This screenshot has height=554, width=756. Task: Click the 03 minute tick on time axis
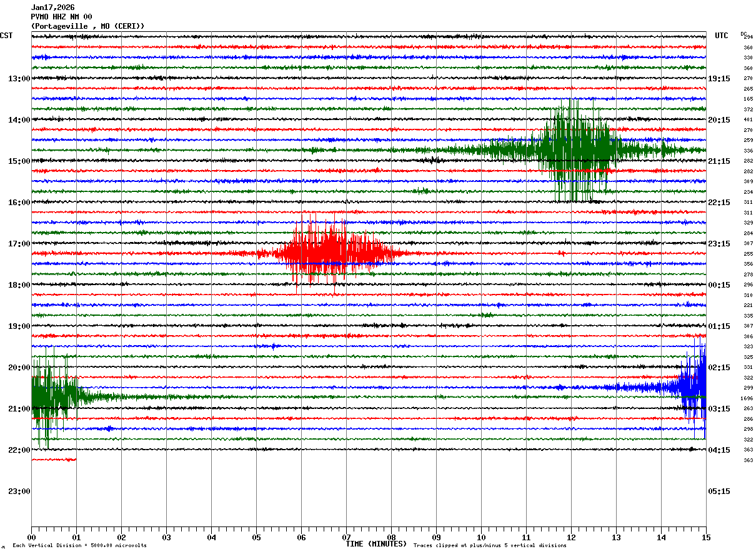click(166, 538)
